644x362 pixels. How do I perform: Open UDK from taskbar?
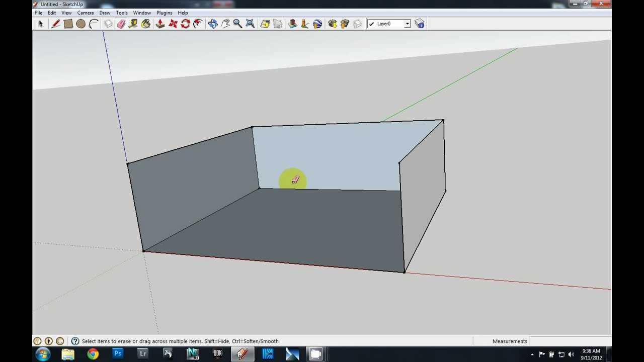coord(217,354)
